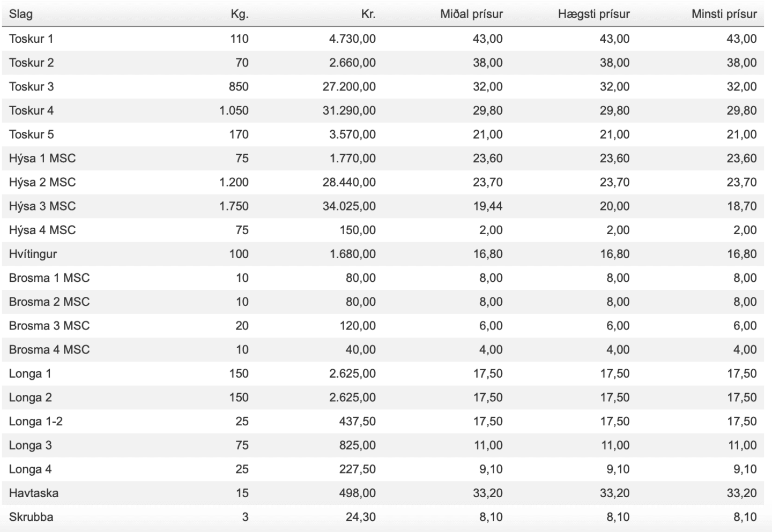The width and height of the screenshot is (772, 532).
Task: Select the Miðal prísur column header
Action: 471,14
